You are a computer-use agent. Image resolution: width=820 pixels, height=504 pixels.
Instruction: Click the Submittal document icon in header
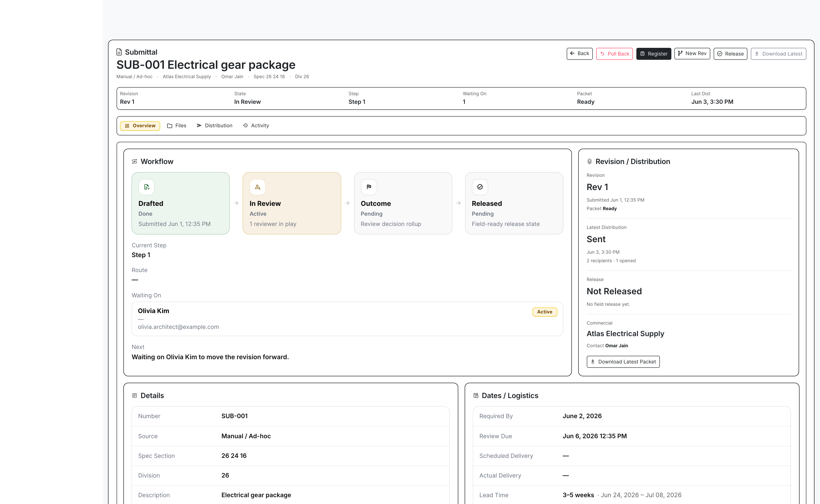click(119, 52)
